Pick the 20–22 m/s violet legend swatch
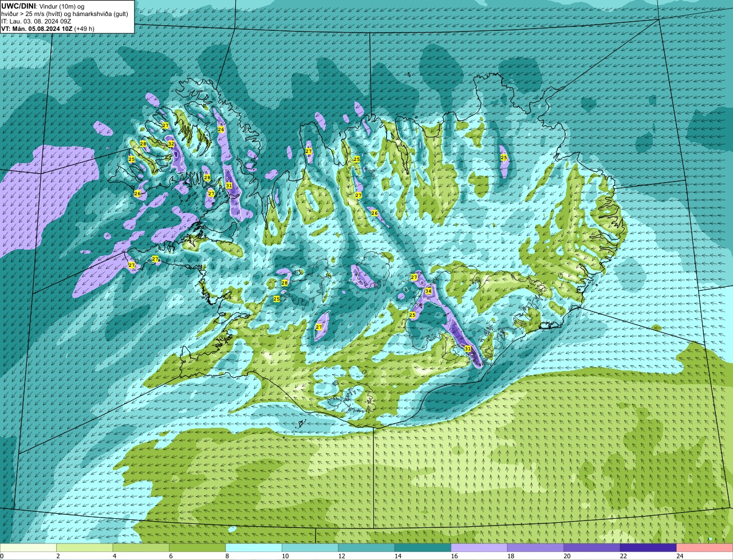This screenshot has height=560, width=733. click(x=592, y=547)
